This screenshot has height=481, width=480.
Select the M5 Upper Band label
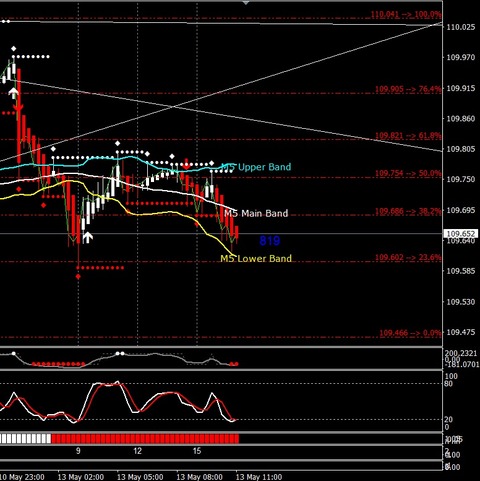tap(256, 167)
